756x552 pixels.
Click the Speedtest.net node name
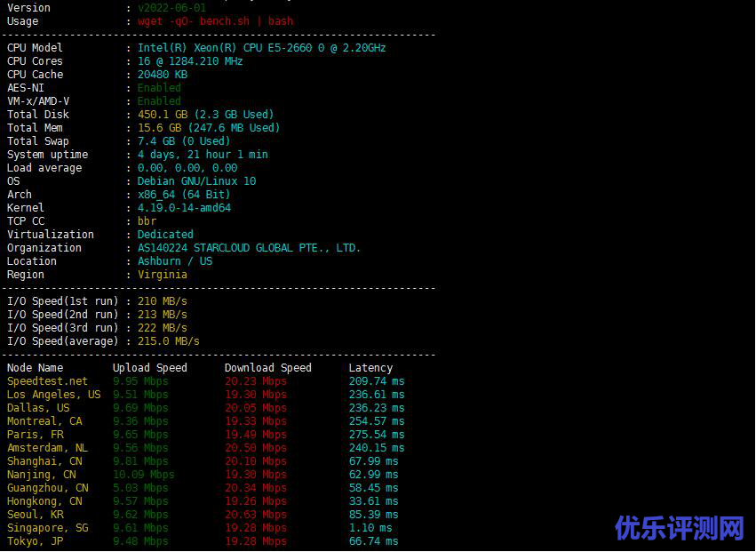point(47,381)
